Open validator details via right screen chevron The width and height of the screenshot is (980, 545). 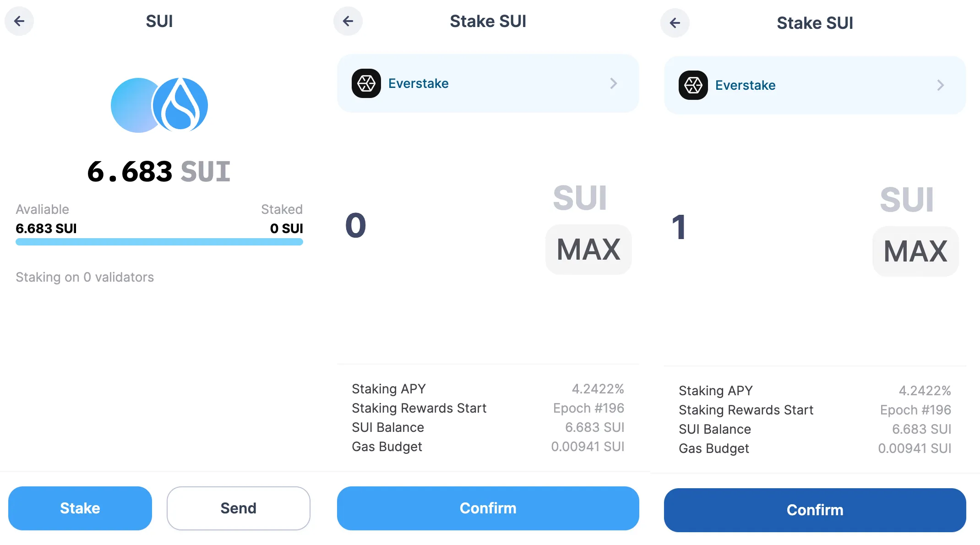[941, 86]
